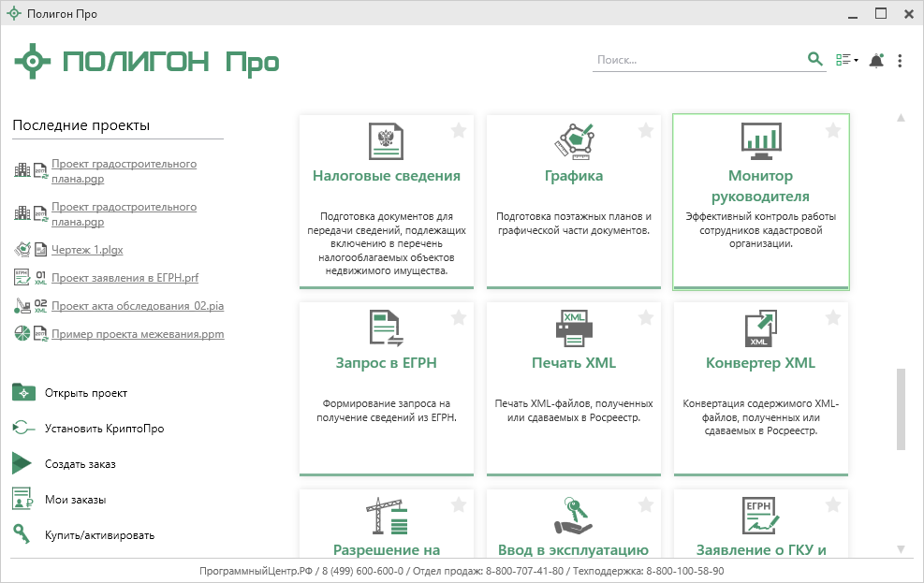The image size is (924, 583).
Task: Open the Запрос в ЕГРН icon
Action: [386, 328]
